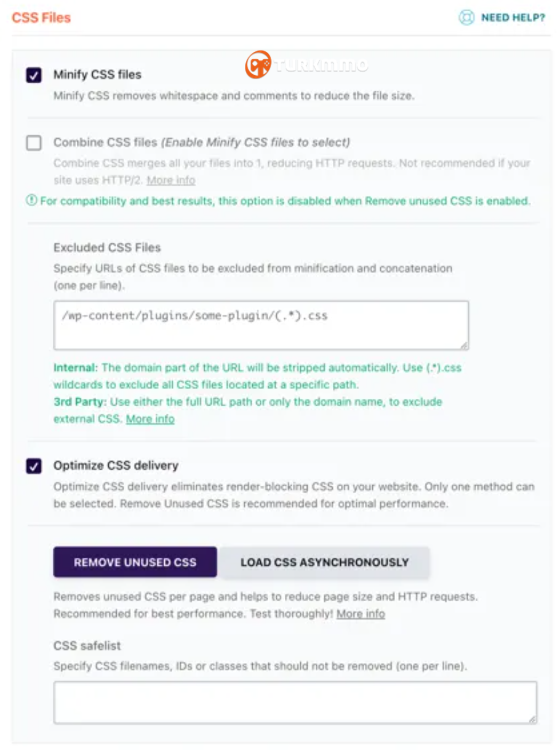Uncheck Minify CSS files checkbox
560x750 pixels.
pos(34,75)
